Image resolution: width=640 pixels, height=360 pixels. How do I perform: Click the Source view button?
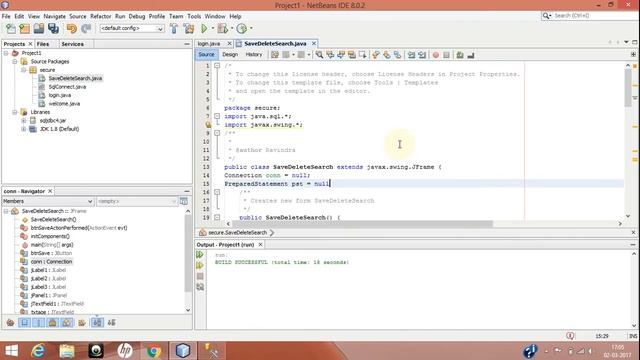click(x=206, y=55)
